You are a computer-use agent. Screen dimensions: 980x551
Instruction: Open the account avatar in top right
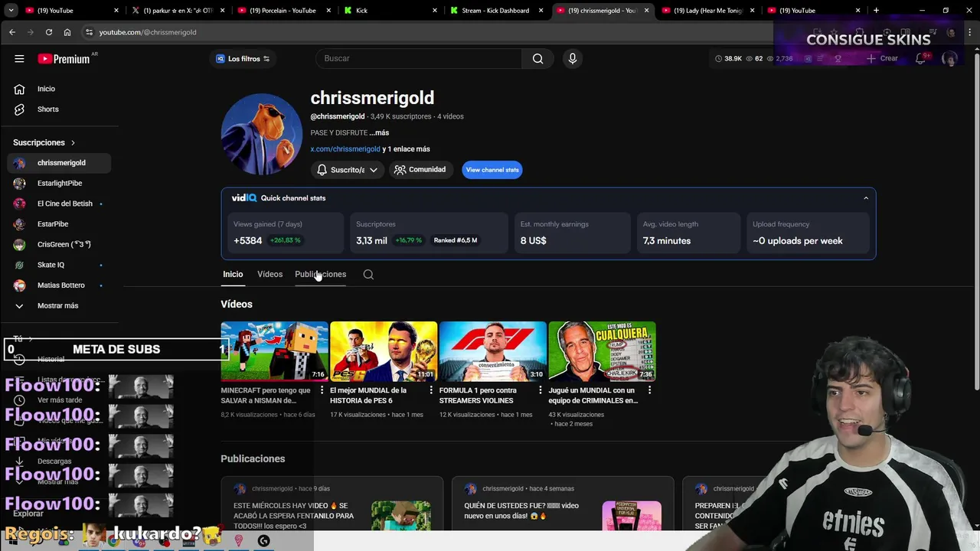pyautogui.click(x=949, y=59)
